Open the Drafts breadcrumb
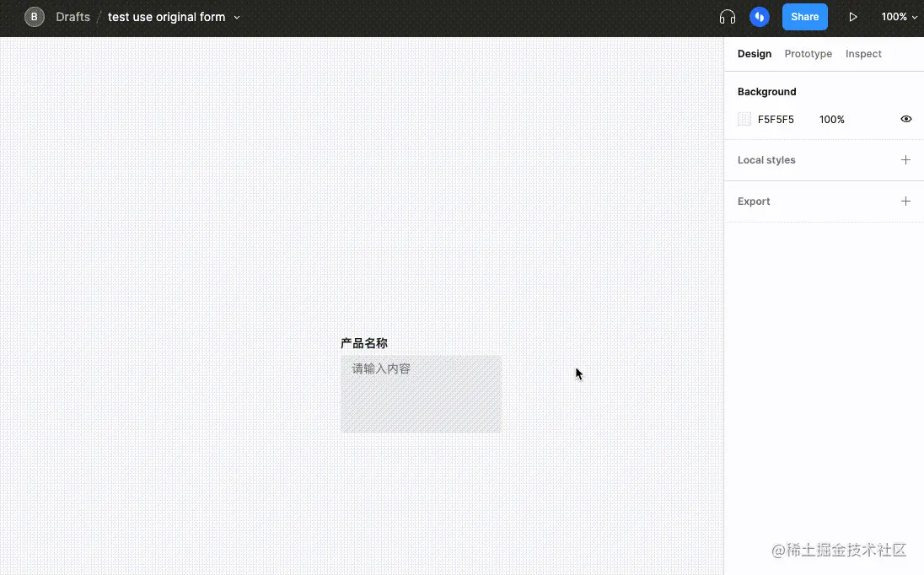 coord(73,17)
